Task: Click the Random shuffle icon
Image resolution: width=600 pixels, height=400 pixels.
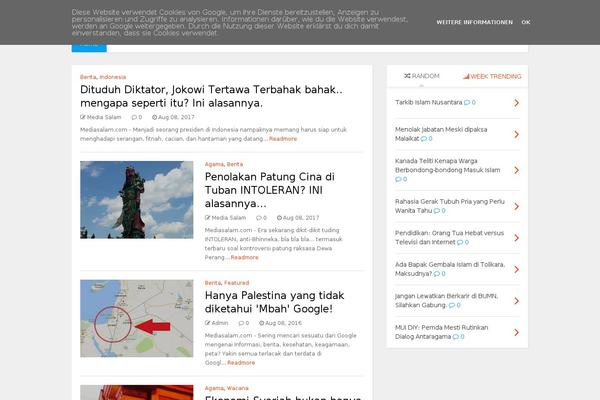Action: click(x=407, y=76)
